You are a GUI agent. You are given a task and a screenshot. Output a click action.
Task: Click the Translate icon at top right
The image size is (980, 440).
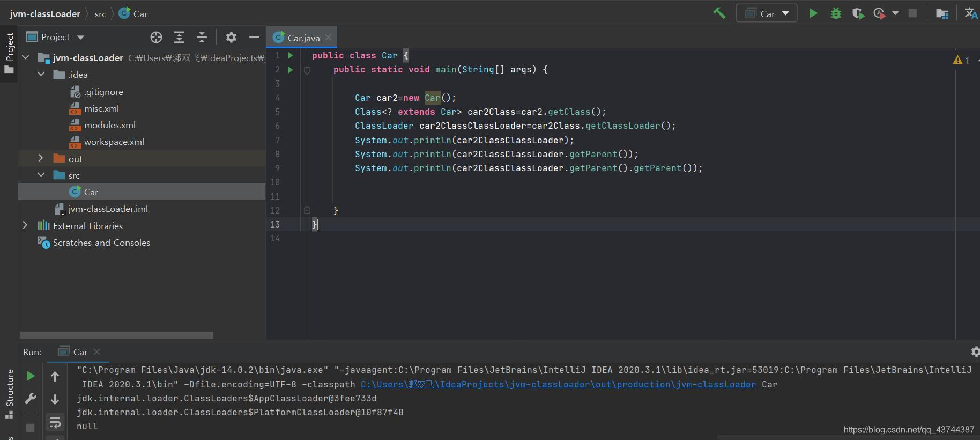point(971,13)
